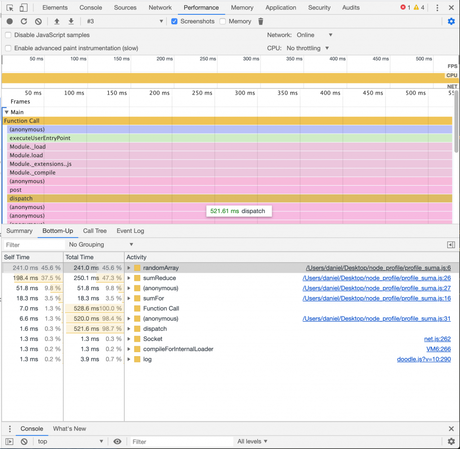Viewport: 460px width, 449px height.
Task: Open the What's New drawer tab
Action: 69,429
